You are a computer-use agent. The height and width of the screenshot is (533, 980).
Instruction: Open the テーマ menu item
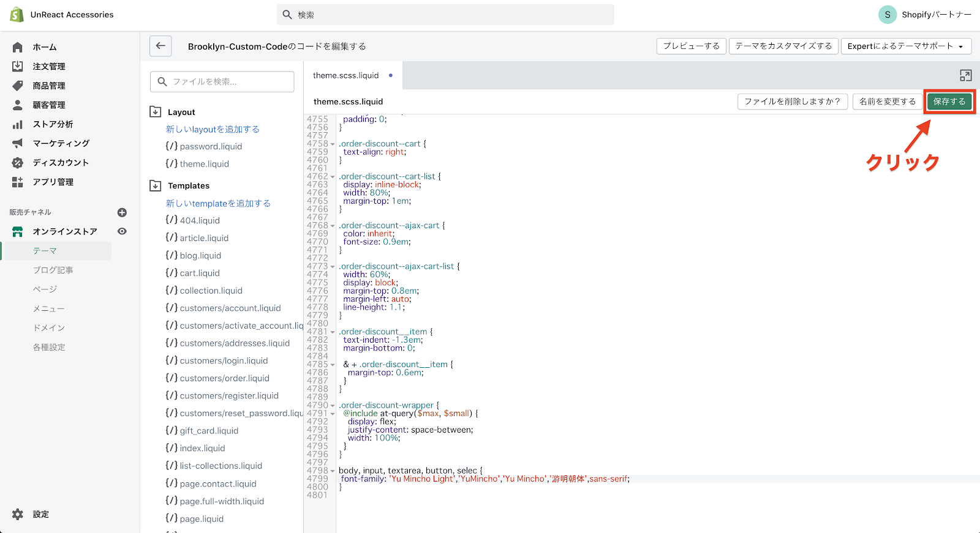point(45,251)
